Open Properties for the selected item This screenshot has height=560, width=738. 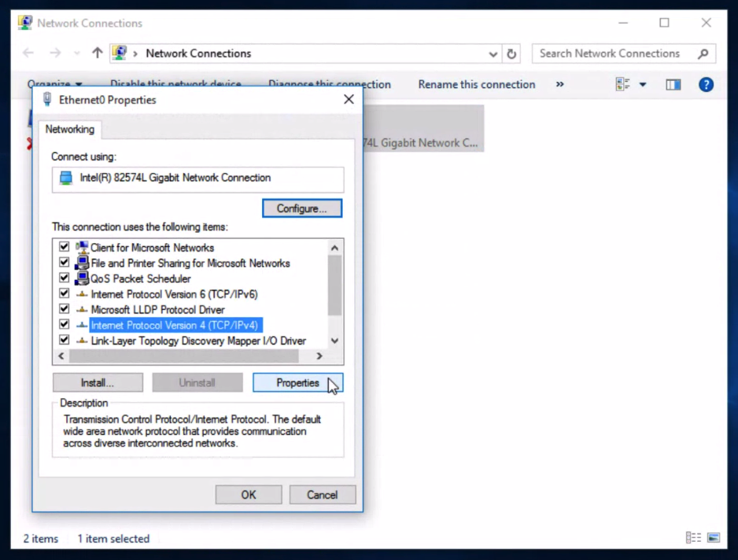tap(297, 382)
